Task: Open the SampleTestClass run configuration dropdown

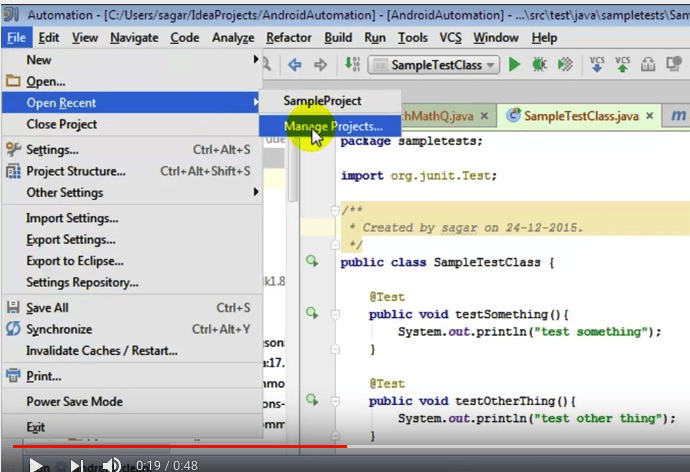Action: pyautogui.click(x=433, y=65)
